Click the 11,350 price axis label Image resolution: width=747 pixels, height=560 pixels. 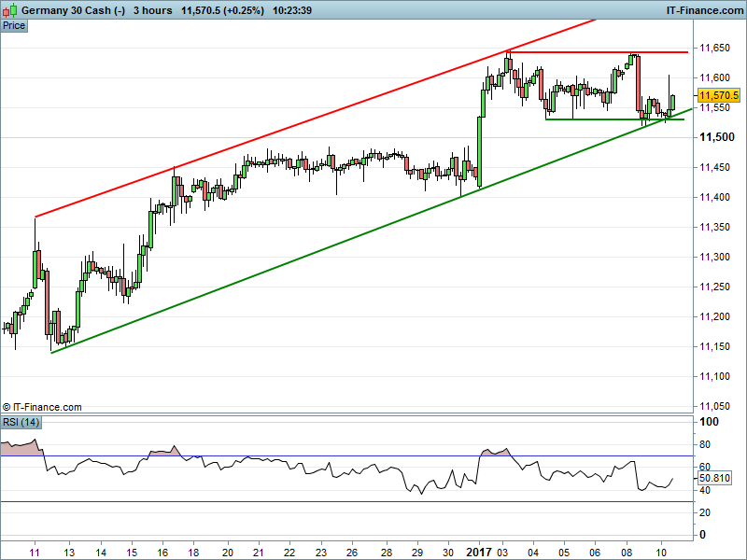(x=714, y=227)
